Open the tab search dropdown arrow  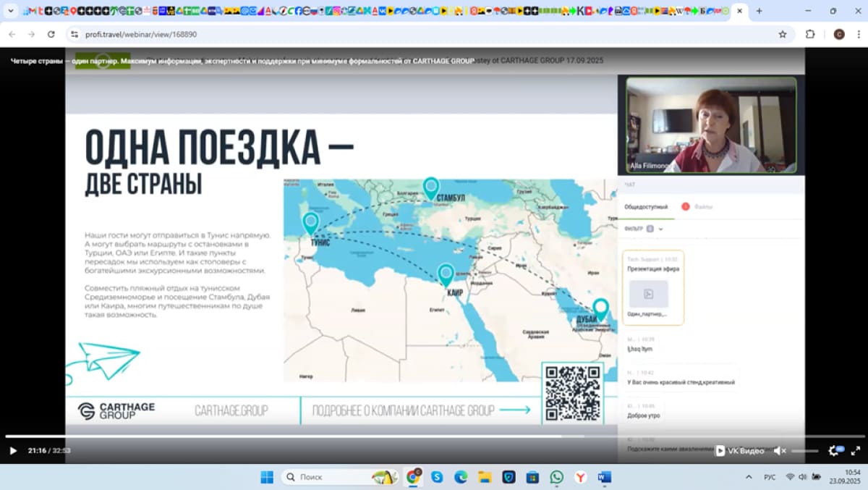11,11
